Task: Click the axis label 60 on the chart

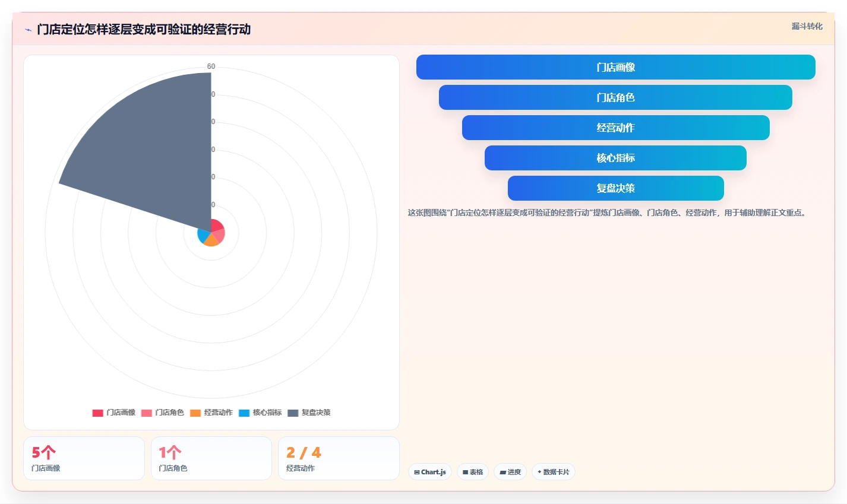Action: point(211,66)
